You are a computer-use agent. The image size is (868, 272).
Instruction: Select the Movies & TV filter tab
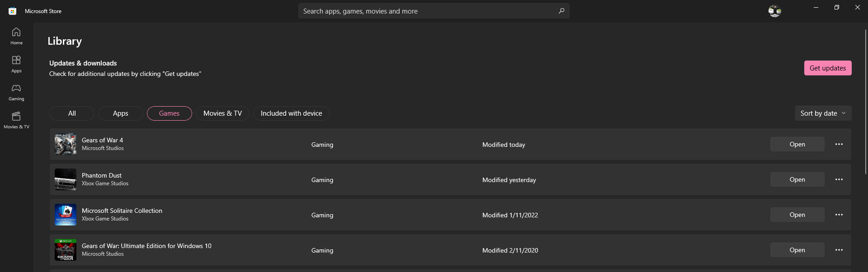(x=222, y=113)
